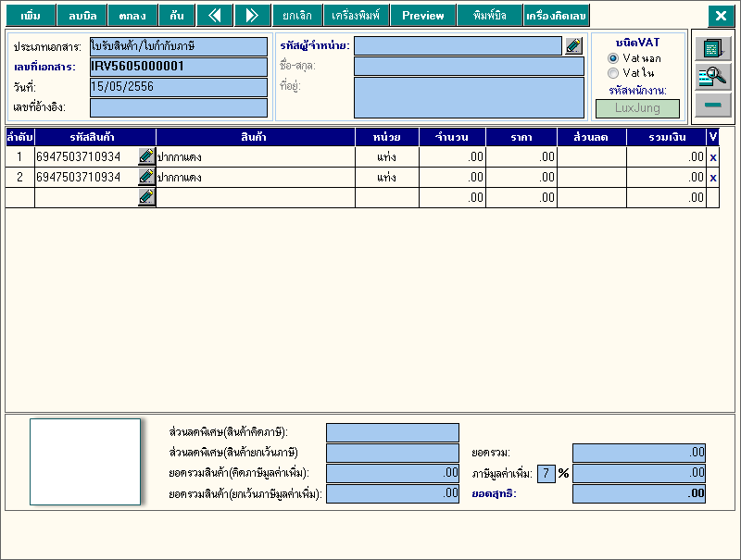Delete row 1 using the x mark
Viewport: 741px width, 560px height.
click(x=713, y=157)
